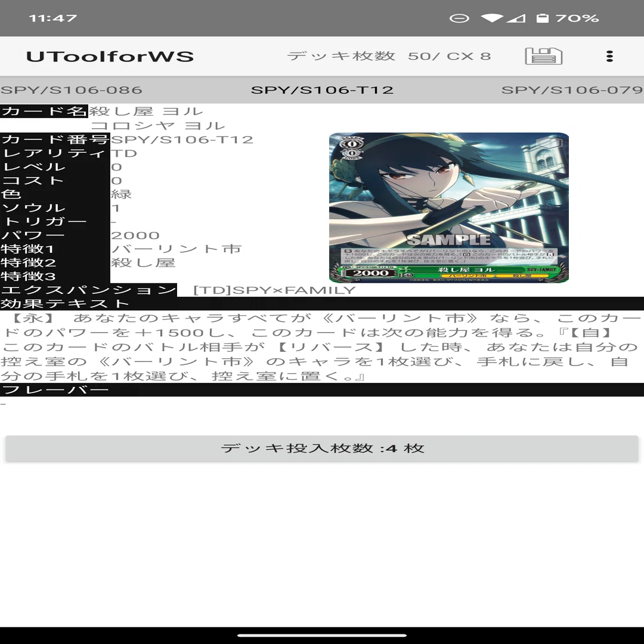644x644 pixels.
Task: Tap the デッキ枚数 50/ CX 8 counter
Action: point(389,56)
